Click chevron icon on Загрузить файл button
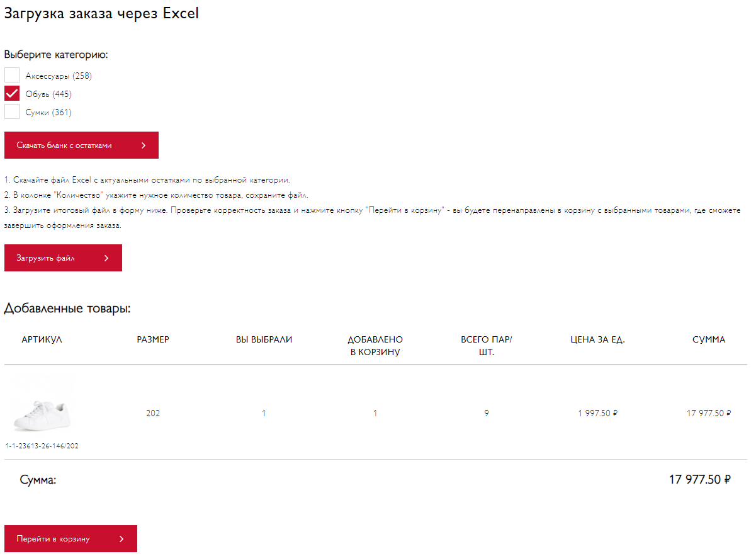The image size is (756, 556). 107,258
